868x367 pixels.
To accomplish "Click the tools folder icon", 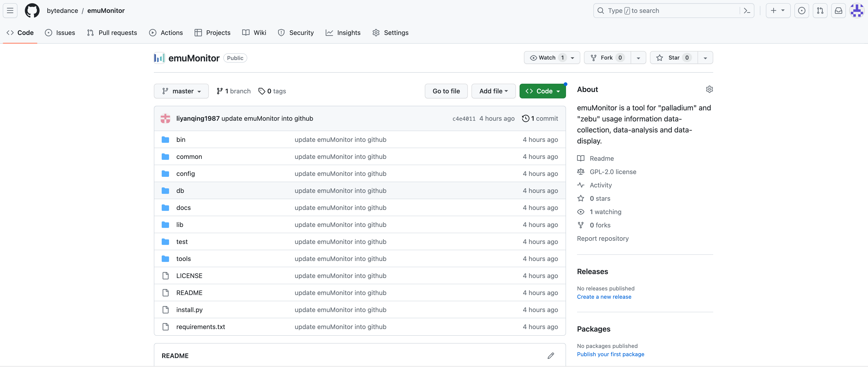I will click(x=165, y=259).
